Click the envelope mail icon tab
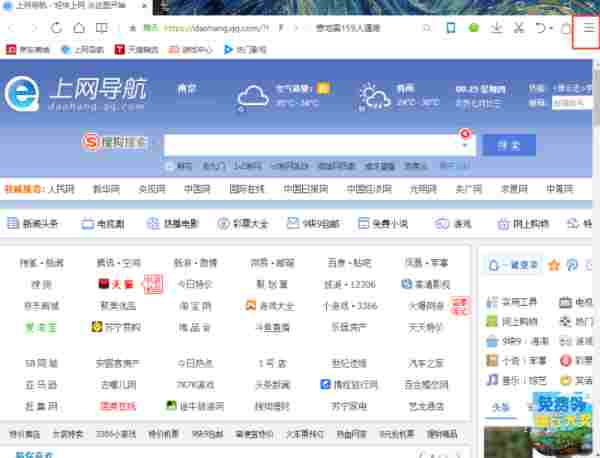Screen dimensions: 600x458 tap(293, 223)
